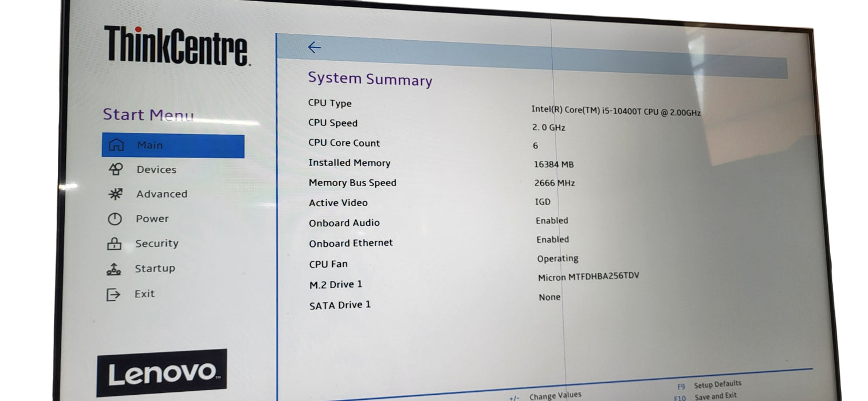Select the Main home icon
This screenshot has width=868, height=401.
point(116,145)
